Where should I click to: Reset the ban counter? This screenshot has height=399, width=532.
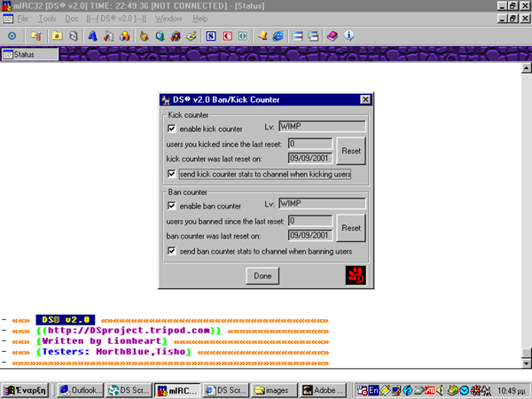tap(351, 228)
